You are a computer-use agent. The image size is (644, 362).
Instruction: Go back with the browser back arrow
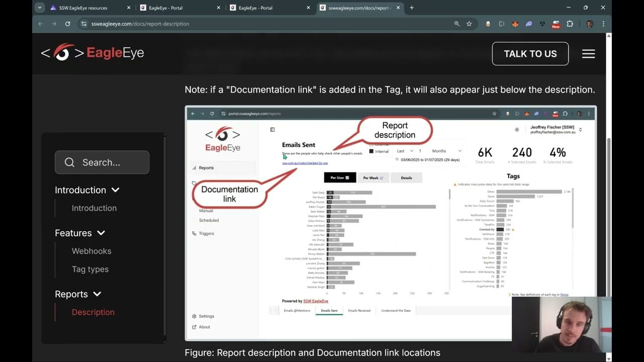pos(40,24)
